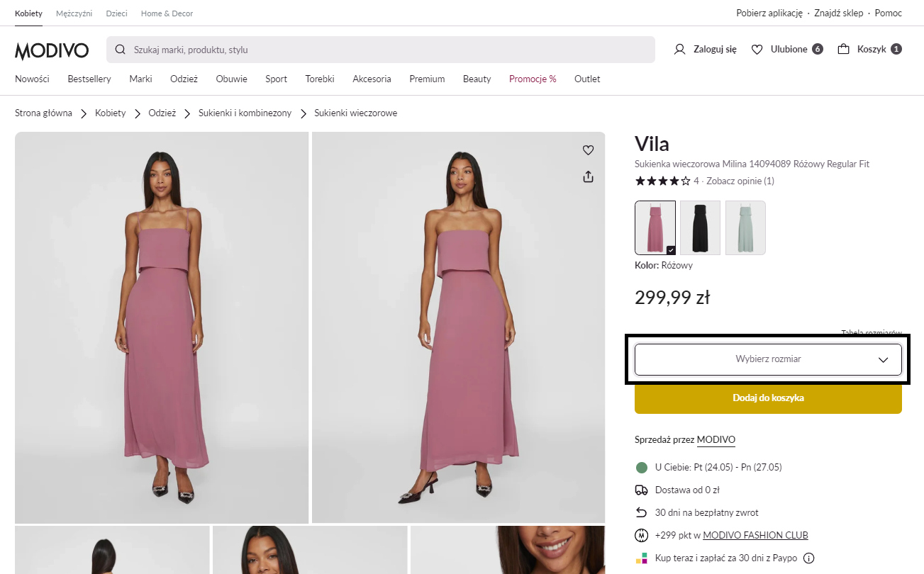Select the mint green dress variant
Viewport: 924px width, 574px height.
pyautogui.click(x=745, y=227)
